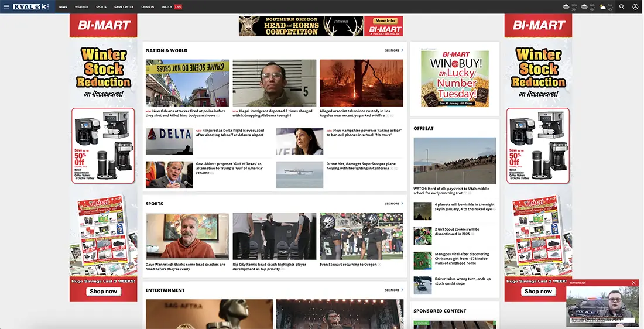Open the hamburger menu icon

coord(6,6)
